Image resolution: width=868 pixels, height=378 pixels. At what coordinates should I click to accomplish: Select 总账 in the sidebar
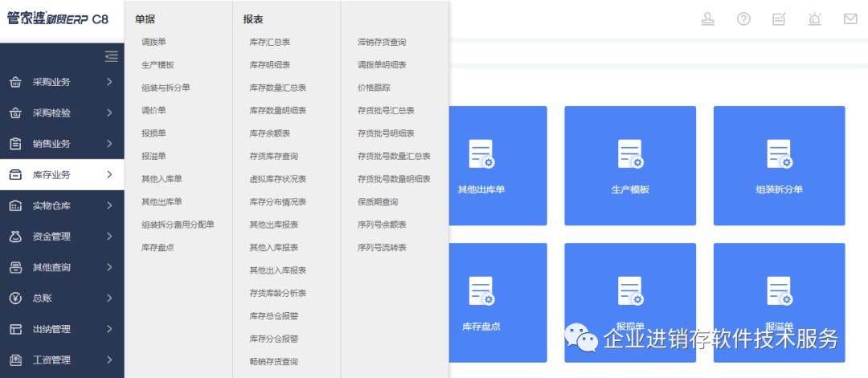(x=62, y=298)
